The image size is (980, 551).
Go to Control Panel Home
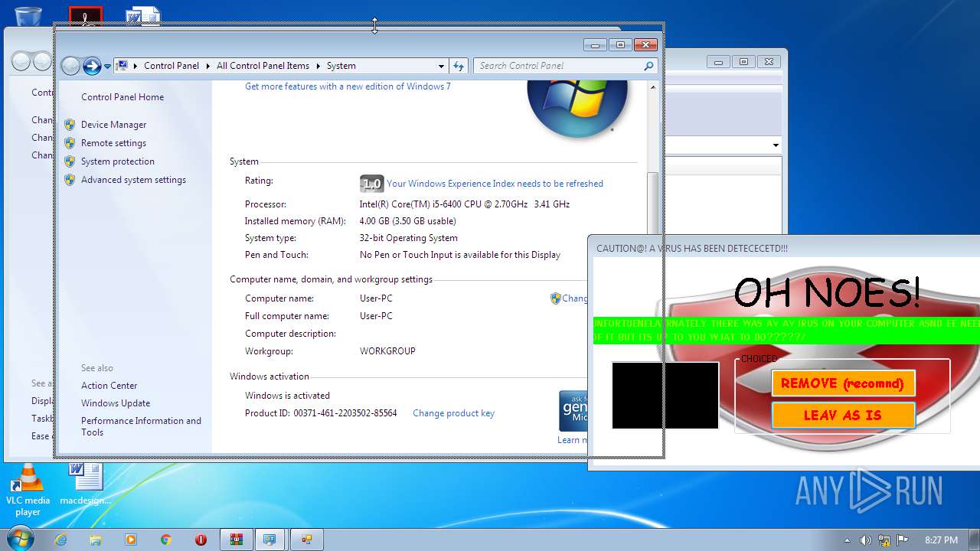click(x=122, y=97)
